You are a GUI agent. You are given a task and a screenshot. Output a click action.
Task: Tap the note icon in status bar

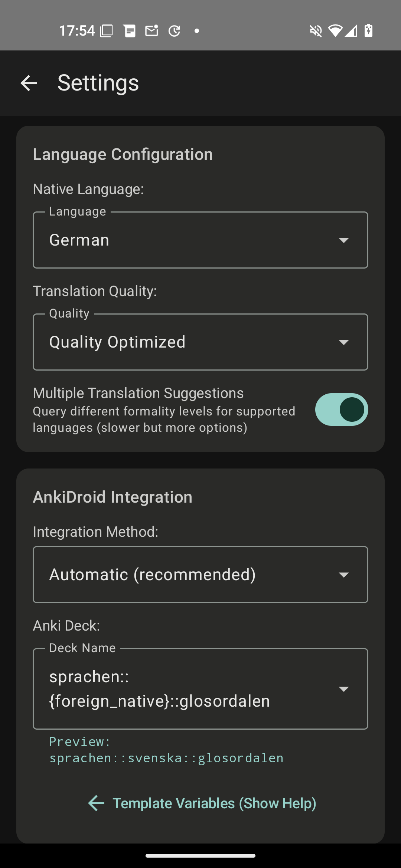tap(130, 31)
